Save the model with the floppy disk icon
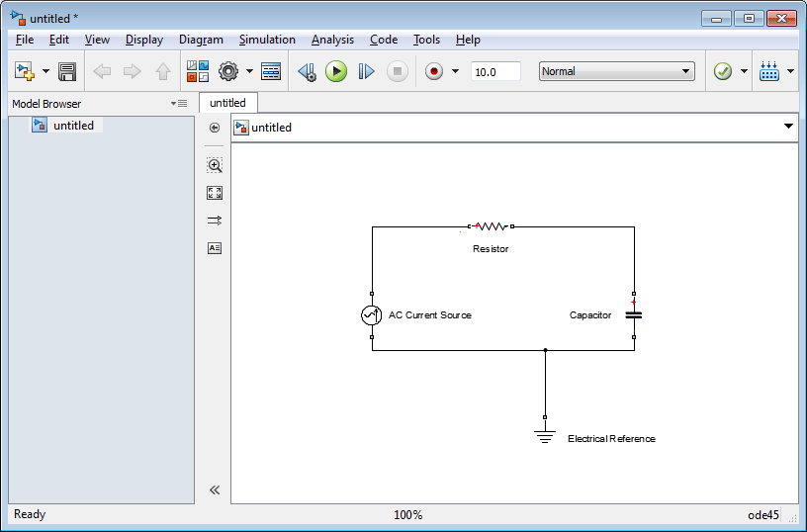 pos(67,71)
